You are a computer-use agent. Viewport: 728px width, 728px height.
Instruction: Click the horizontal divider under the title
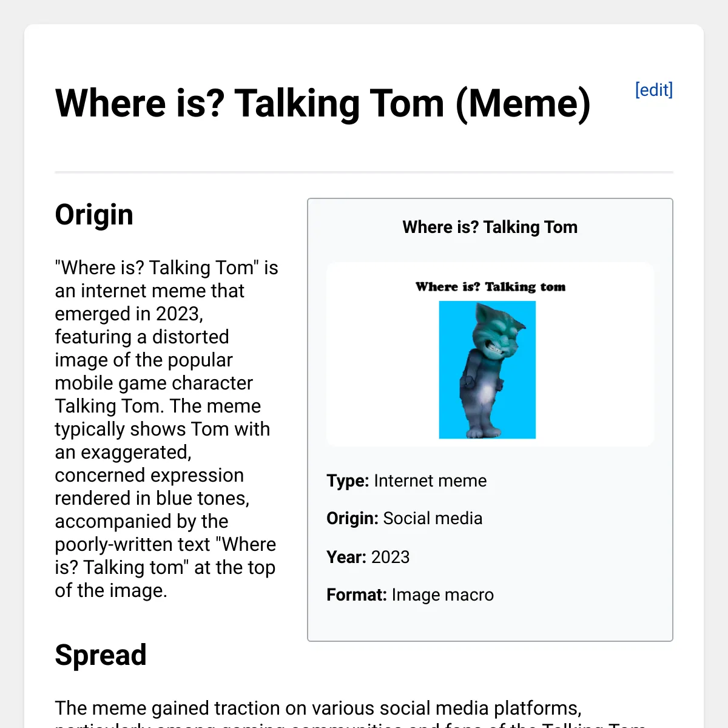coord(364,172)
